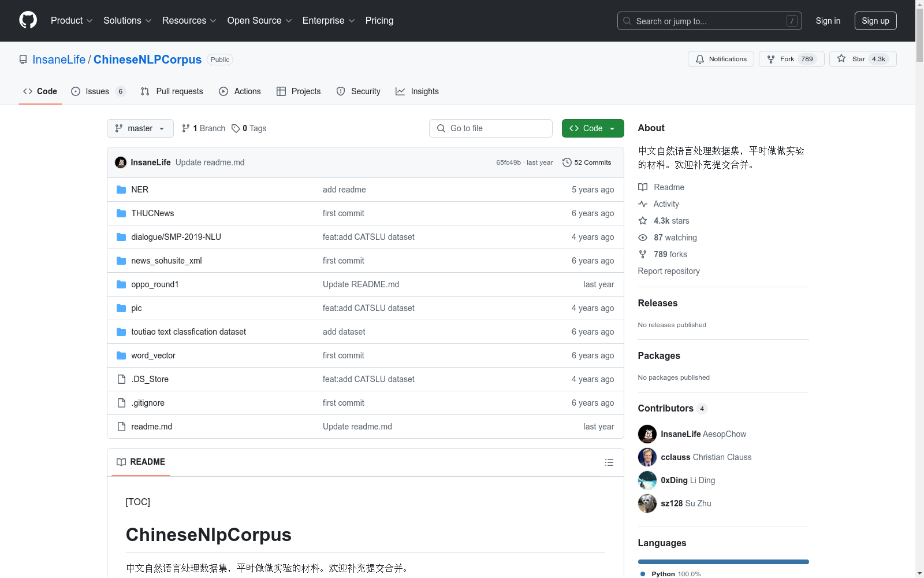
Task: Switch to the Pull requests tab
Action: 172,91
